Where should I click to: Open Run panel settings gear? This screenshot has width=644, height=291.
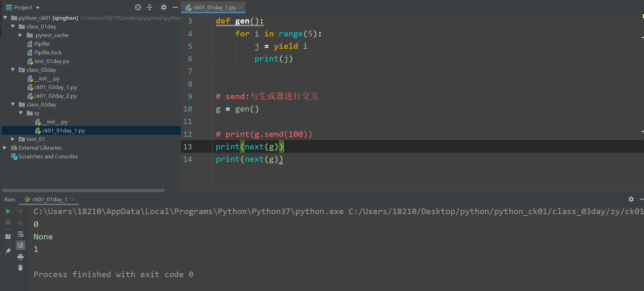click(631, 199)
